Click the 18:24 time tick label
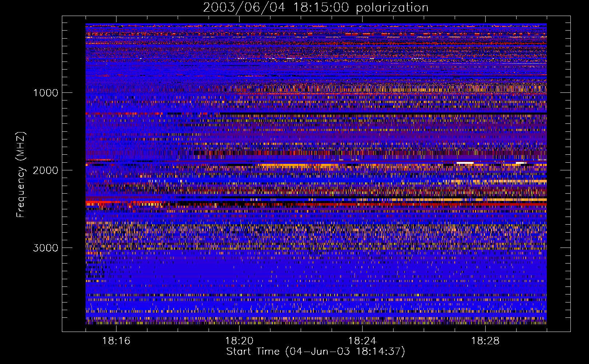 [x=362, y=341]
